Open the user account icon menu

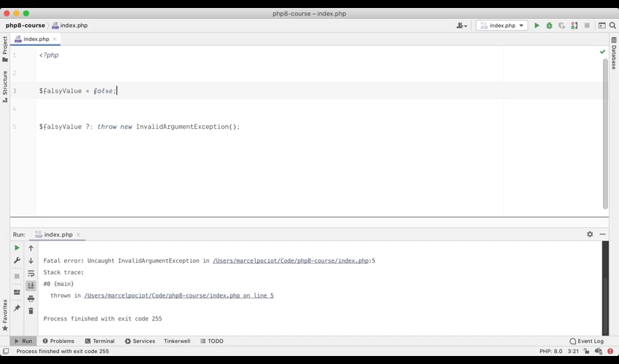click(x=462, y=25)
